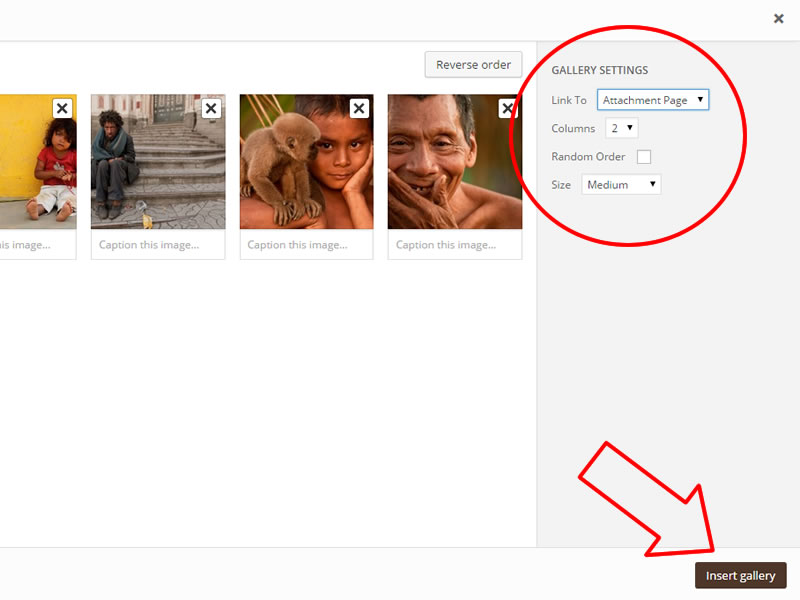The height and width of the screenshot is (600, 800).
Task: Click the Insert gallery button
Action: 740,576
